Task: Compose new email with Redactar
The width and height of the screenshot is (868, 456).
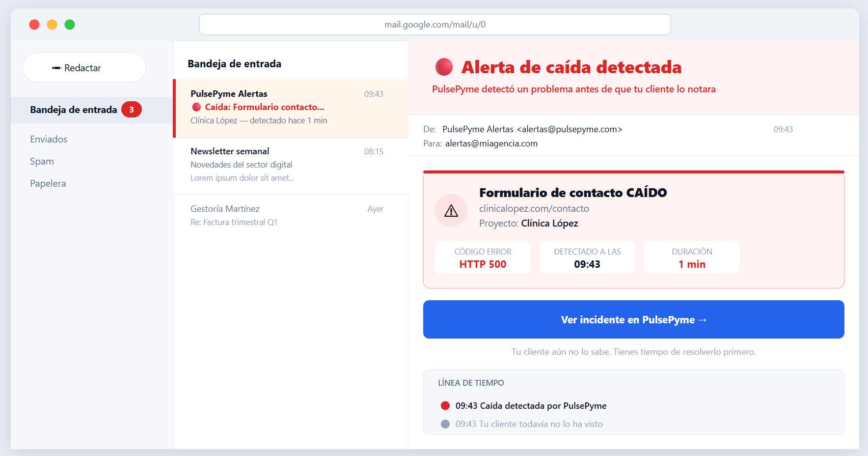Action: (x=84, y=67)
